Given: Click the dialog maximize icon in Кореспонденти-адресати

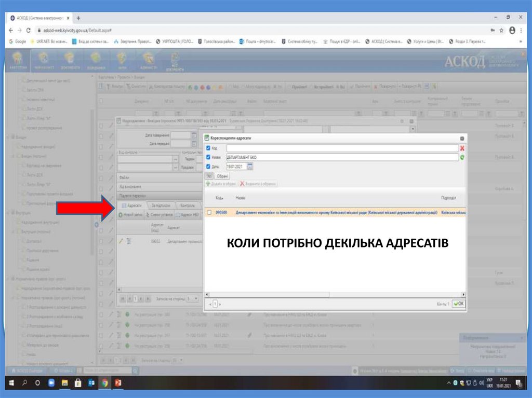Looking at the screenshot, I should coord(462,139).
